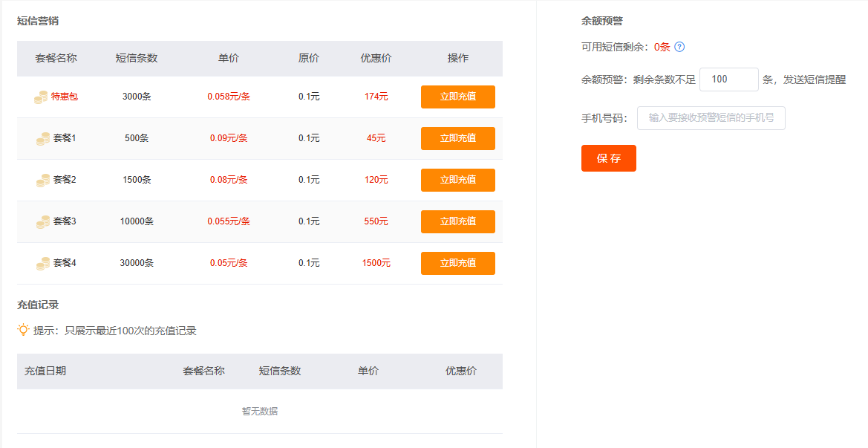
Task: Click the coin icon beside 套餐1
Action: (x=42, y=138)
